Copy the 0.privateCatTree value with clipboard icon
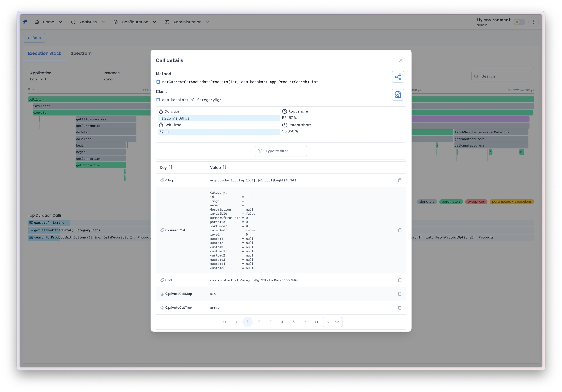The image size is (562, 392). point(400,308)
